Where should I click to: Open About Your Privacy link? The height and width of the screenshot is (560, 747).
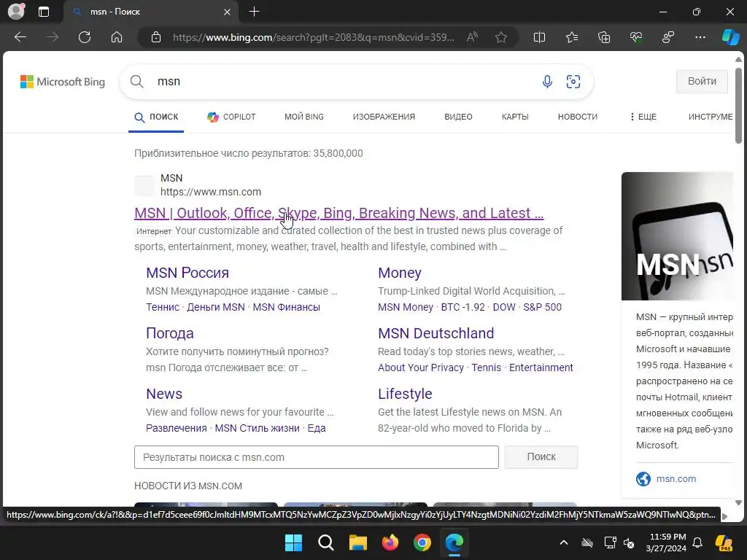[x=421, y=367]
